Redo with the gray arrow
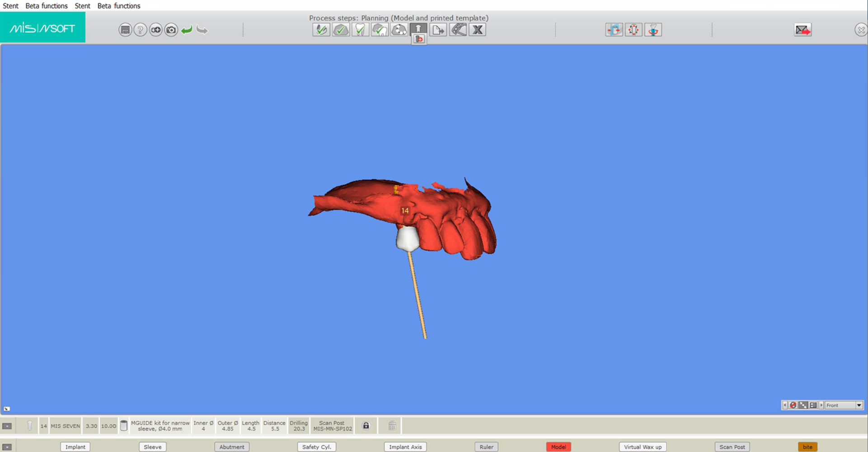Screen dimensions: 868x452 coord(202,30)
